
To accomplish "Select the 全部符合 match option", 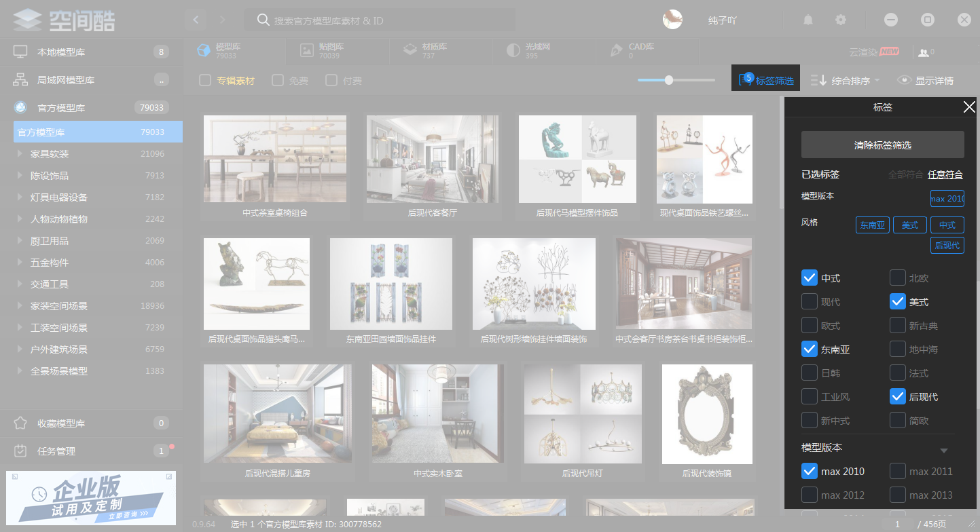I will point(905,174).
